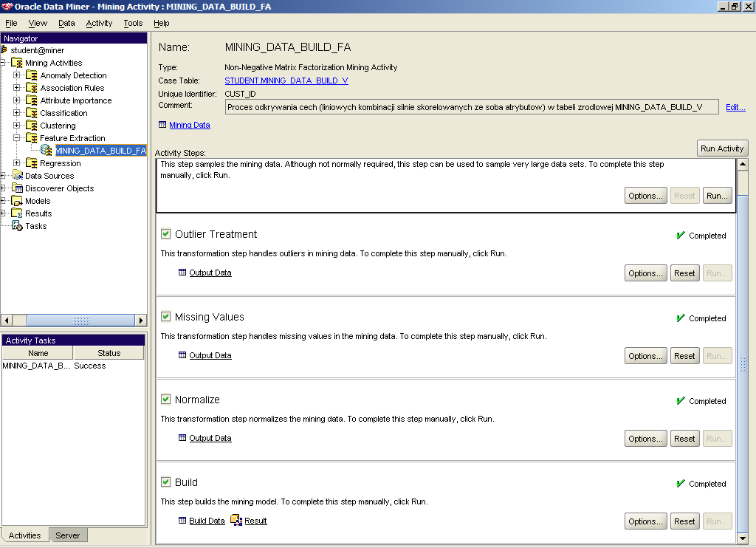This screenshot has height=548, width=756.
Task: Click the Mining Activities folder icon
Action: 17,63
